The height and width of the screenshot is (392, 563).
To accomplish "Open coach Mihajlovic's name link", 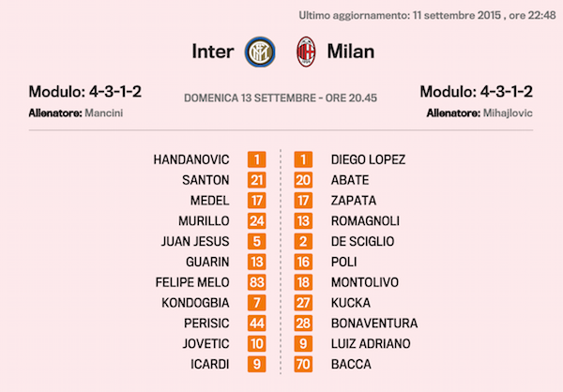I will tap(507, 113).
